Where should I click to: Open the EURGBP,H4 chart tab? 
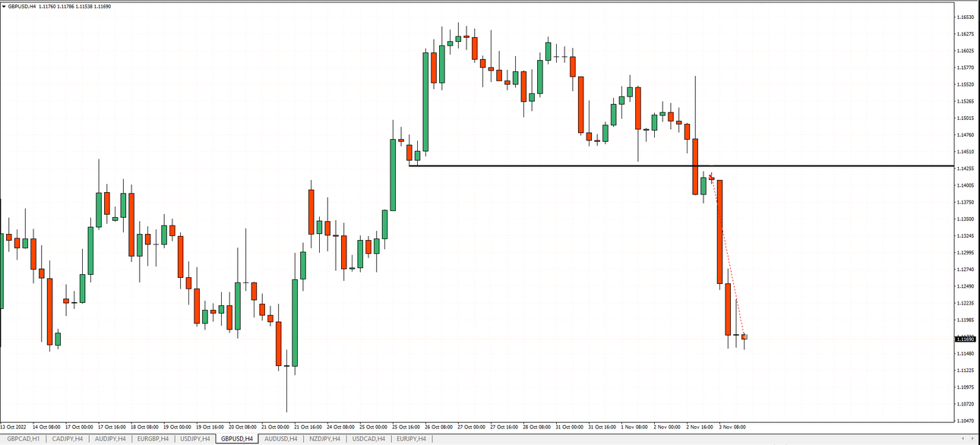(x=153, y=439)
